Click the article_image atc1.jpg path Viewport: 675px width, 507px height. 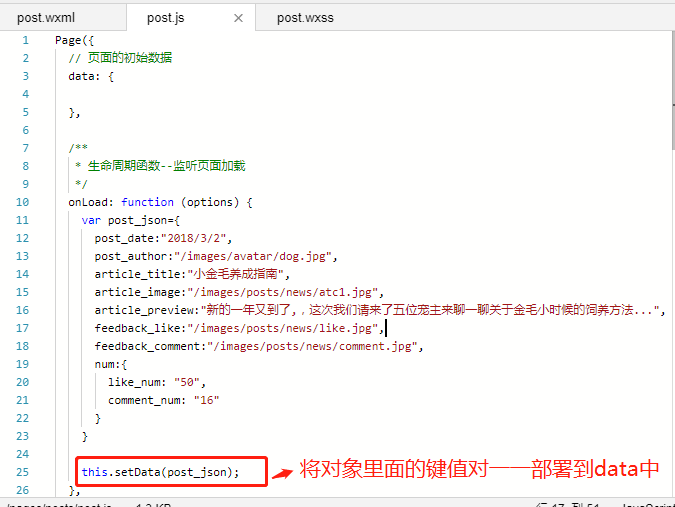point(282,292)
